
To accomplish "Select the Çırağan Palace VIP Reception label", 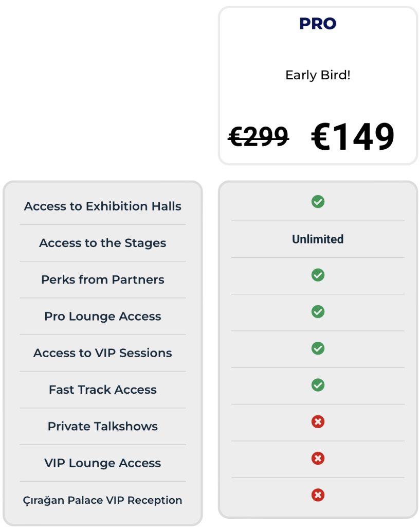I will (103, 500).
